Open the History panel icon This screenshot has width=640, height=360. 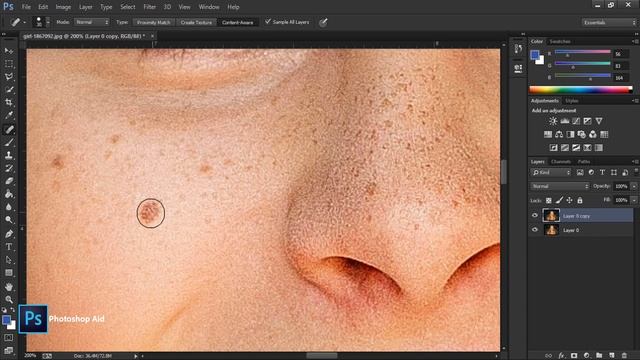[518, 49]
